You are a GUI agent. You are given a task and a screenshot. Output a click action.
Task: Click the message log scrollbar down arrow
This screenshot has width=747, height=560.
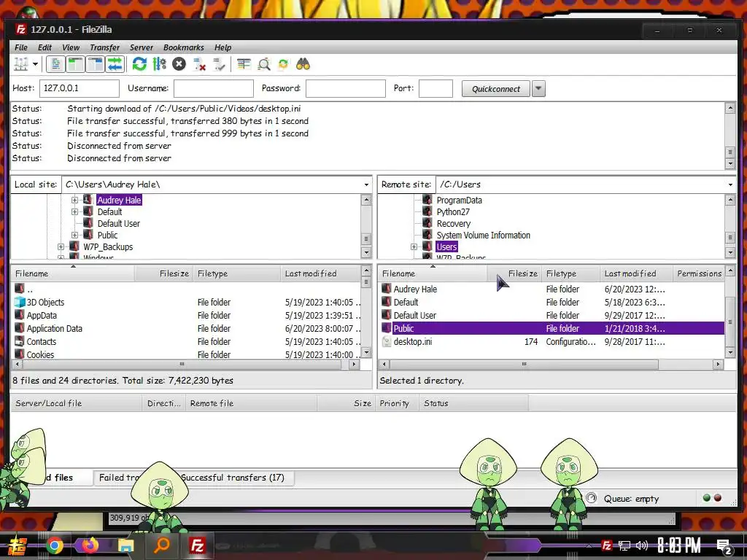pos(729,164)
